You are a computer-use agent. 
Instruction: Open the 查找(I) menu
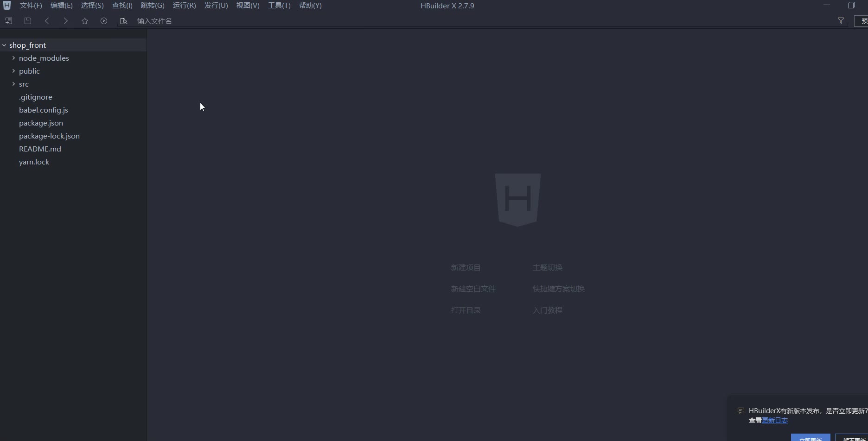(x=122, y=6)
